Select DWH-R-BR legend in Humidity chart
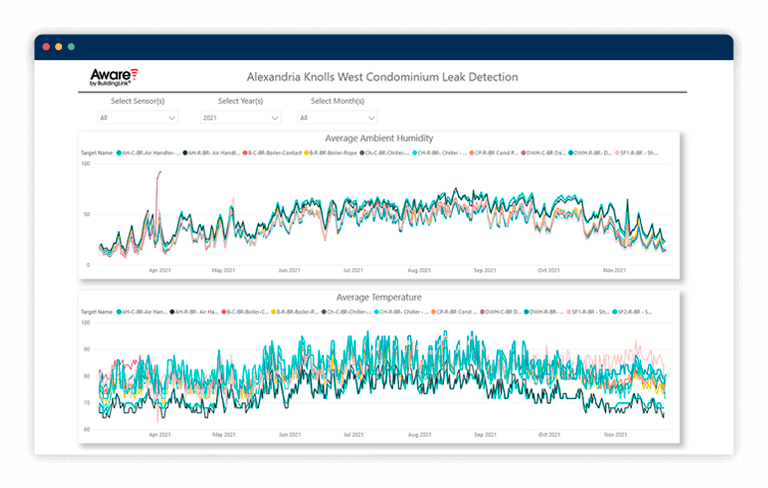The height and width of the screenshot is (488, 768). [x=590, y=153]
